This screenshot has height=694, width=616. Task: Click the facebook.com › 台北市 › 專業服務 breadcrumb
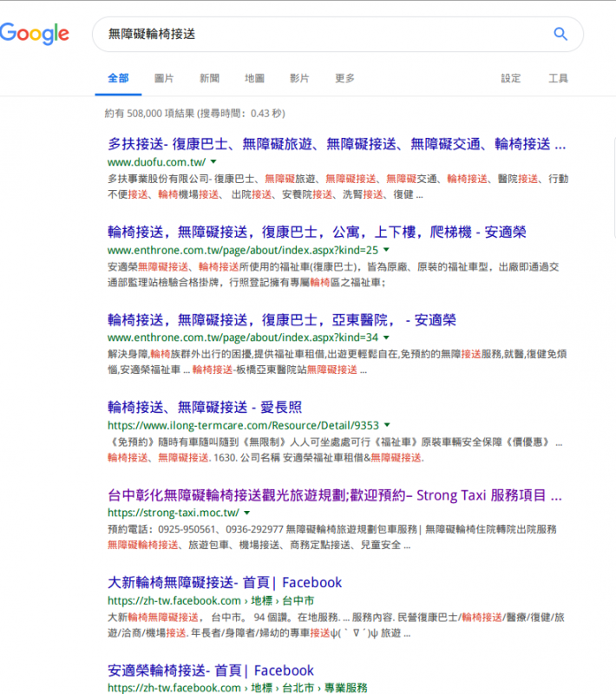pyautogui.click(x=238, y=687)
